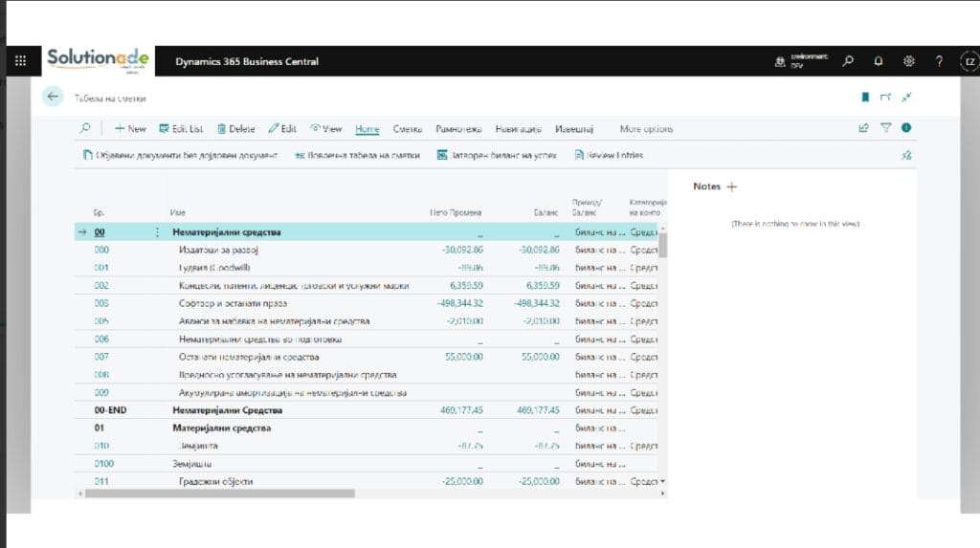Open account 000 link
Screen dimensions: 980x548
pos(101,250)
